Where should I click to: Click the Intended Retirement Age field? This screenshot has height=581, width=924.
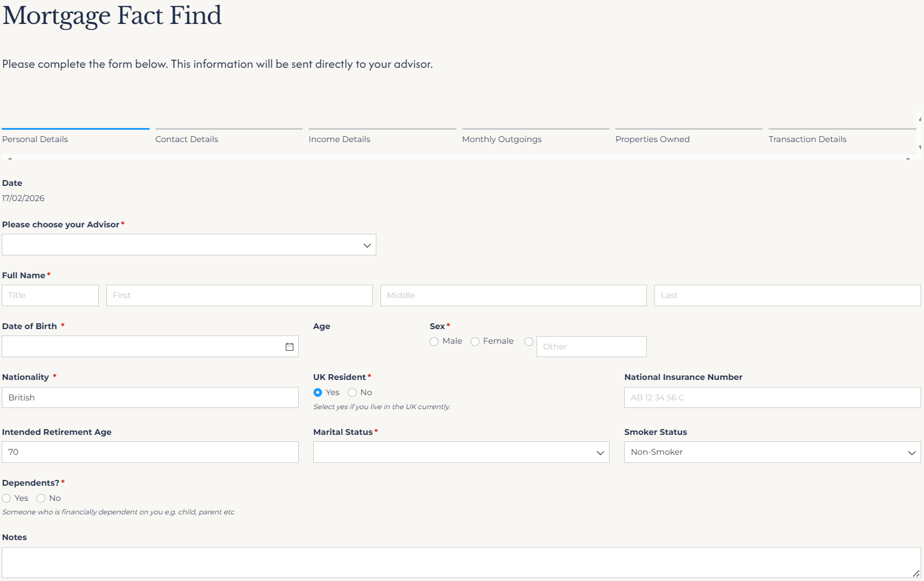(x=150, y=452)
